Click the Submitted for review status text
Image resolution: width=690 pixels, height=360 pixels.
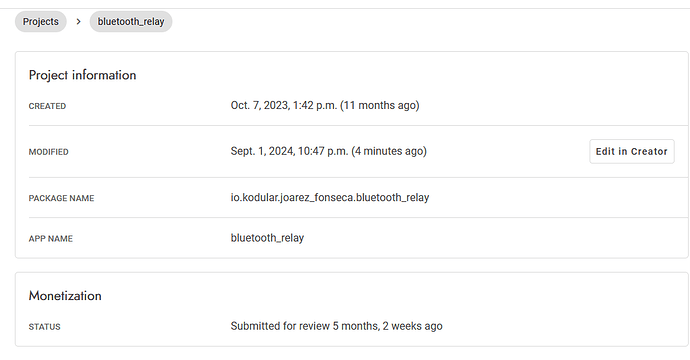(x=280, y=326)
